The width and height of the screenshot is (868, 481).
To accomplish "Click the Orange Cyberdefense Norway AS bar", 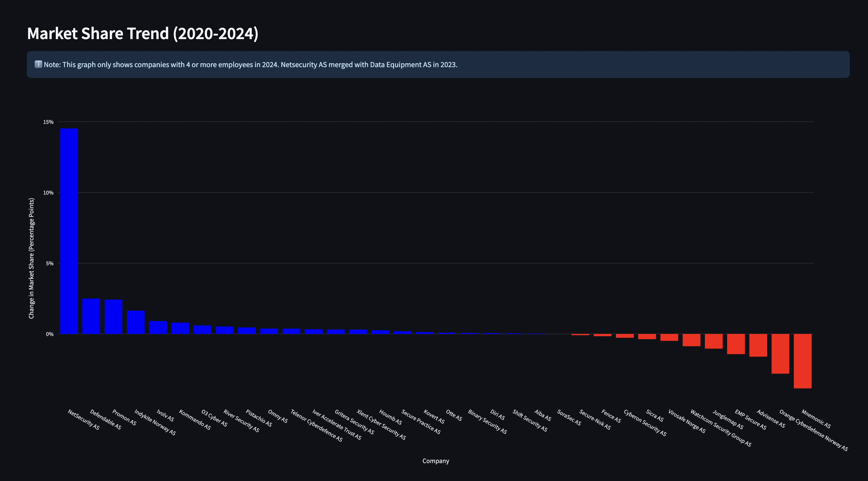I will [780, 354].
